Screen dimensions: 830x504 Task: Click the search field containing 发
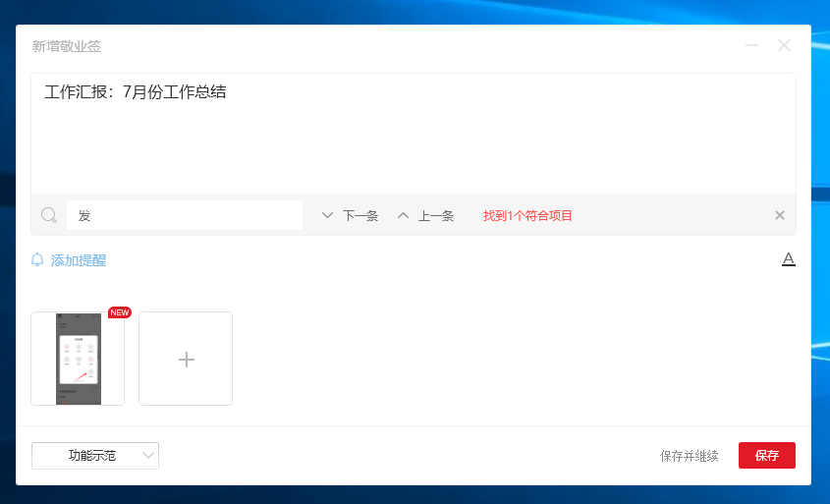185,215
